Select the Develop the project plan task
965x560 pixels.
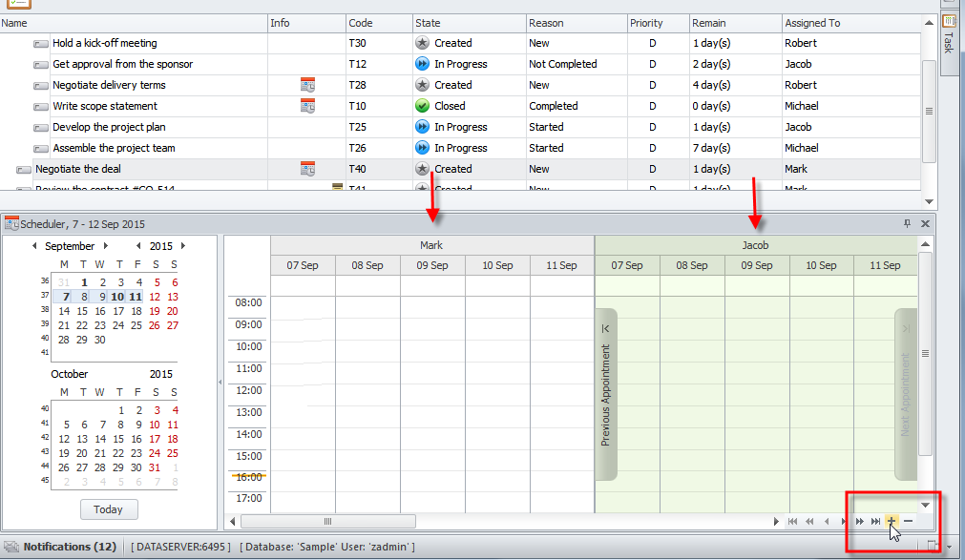(x=109, y=127)
